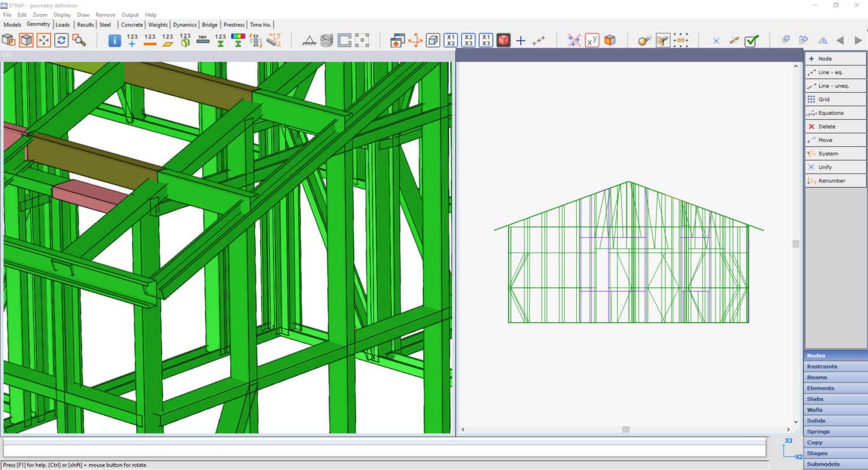Screen dimensions: 868x470
Task: Switch to the Results tab
Action: pyautogui.click(x=85, y=24)
